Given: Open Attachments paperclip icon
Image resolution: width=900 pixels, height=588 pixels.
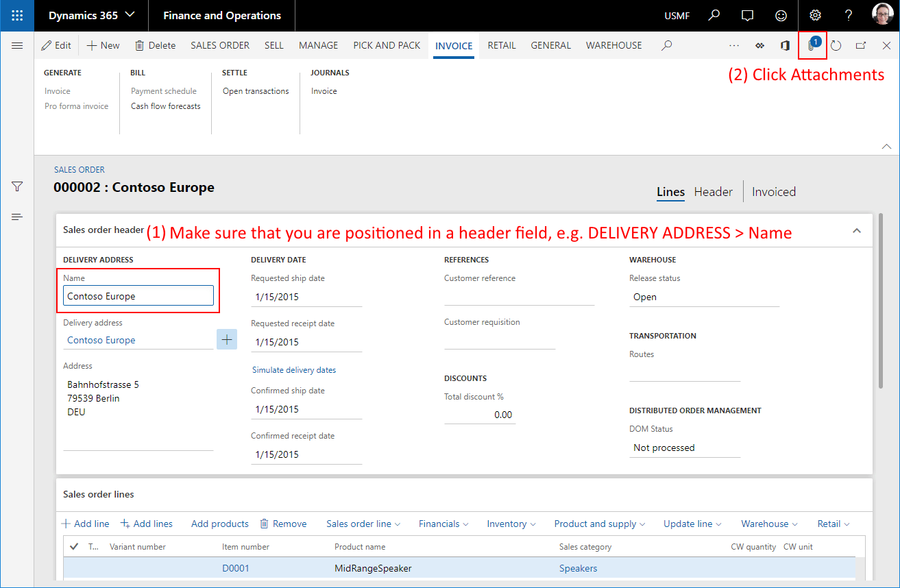Looking at the screenshot, I should 813,45.
